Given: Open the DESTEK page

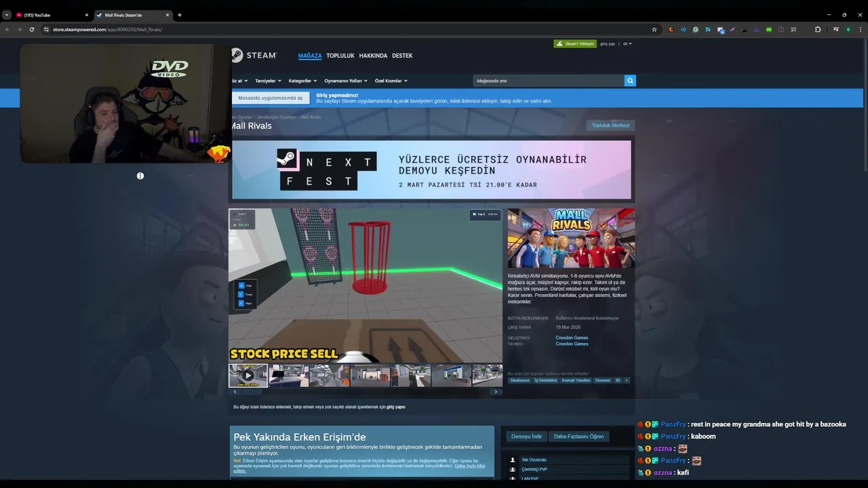Looking at the screenshot, I should point(402,56).
